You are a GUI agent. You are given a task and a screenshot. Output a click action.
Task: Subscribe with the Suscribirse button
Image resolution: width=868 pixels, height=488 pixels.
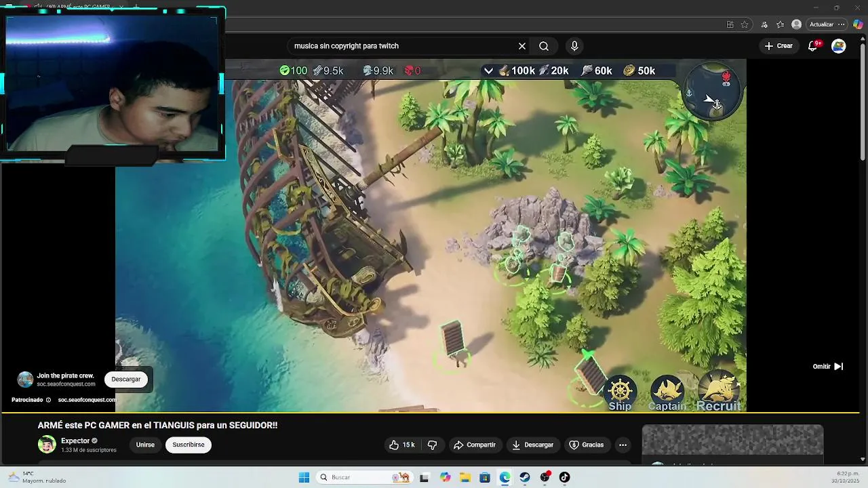189,445
